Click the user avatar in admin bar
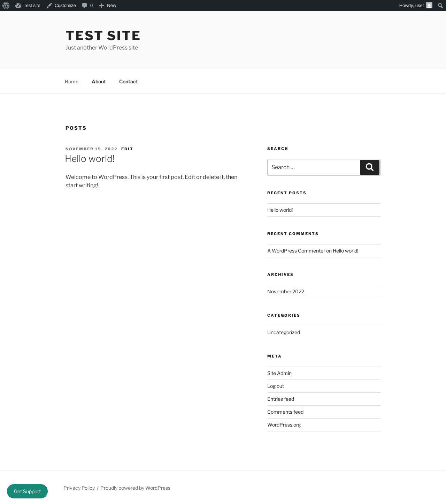 [x=429, y=6]
